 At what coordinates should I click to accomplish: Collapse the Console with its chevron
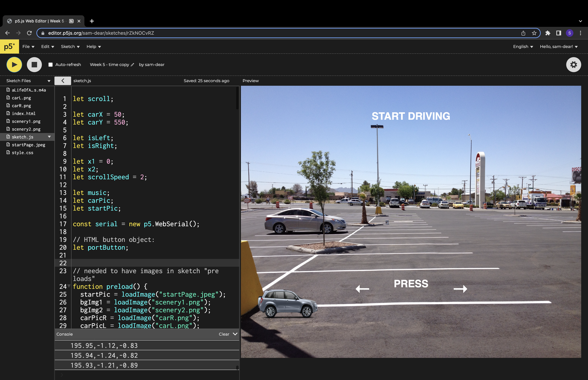235,334
